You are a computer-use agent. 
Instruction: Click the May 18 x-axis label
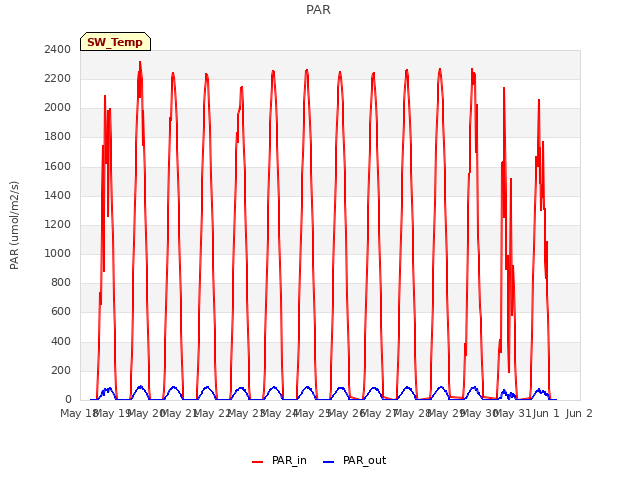pos(79,413)
